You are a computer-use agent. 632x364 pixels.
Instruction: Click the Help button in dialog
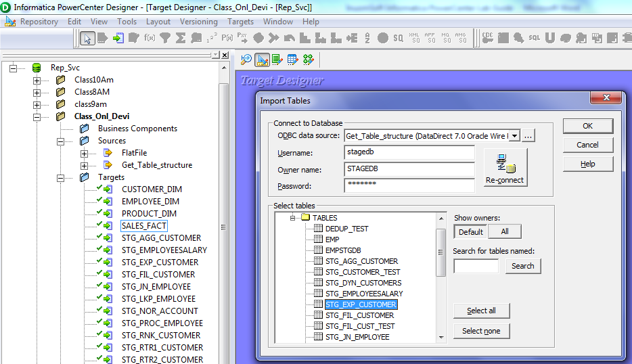[x=587, y=164]
